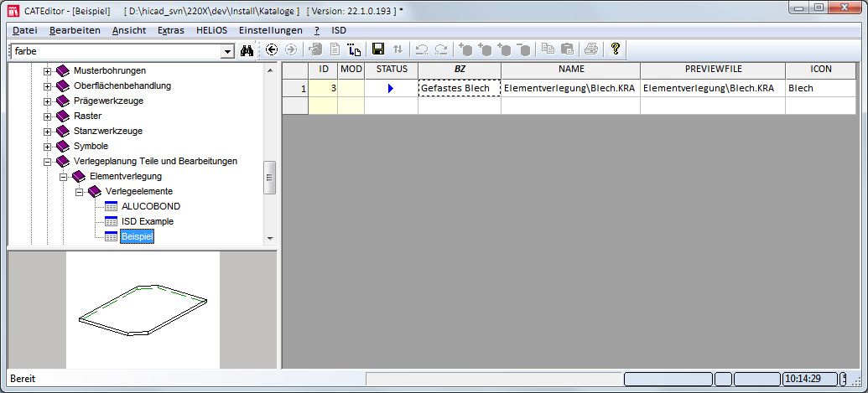
Task: Open the Einstellungen menu
Action: 271,30
